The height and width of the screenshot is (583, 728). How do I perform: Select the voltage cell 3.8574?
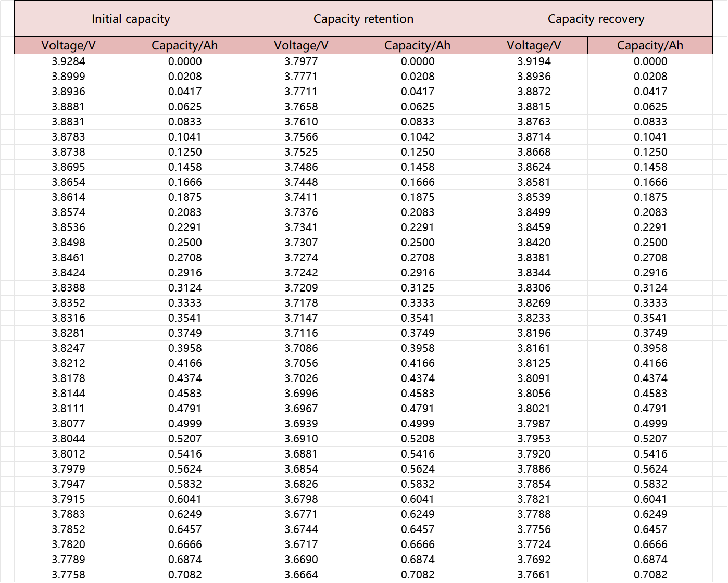tap(68, 212)
